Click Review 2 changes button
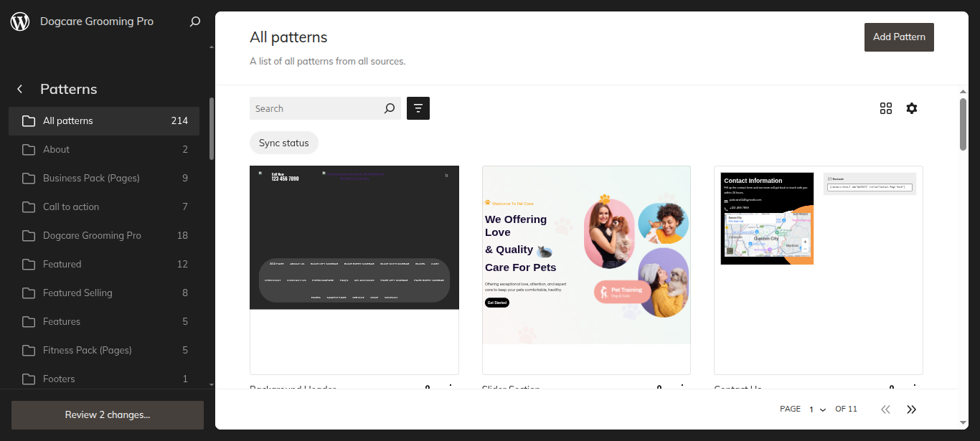The width and height of the screenshot is (980, 441). coord(108,414)
